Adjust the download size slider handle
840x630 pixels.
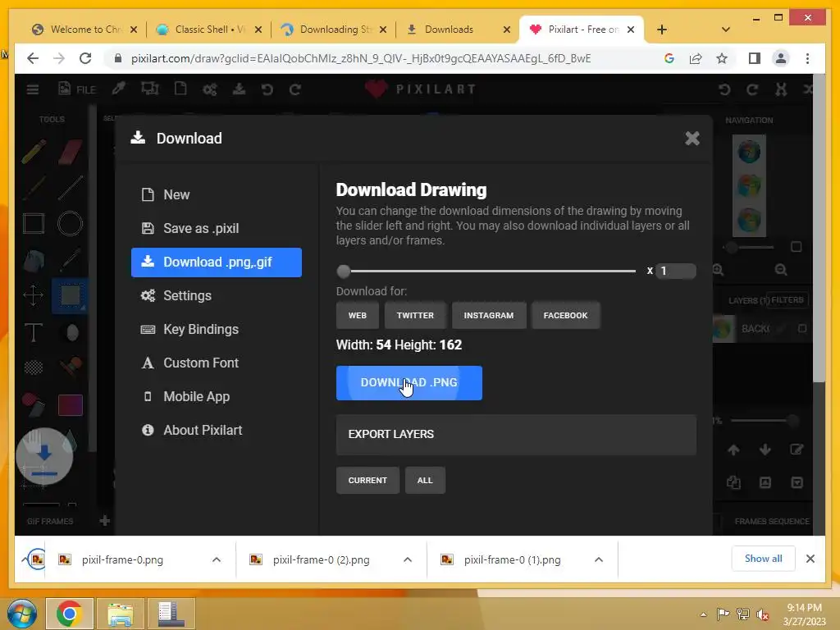click(344, 271)
